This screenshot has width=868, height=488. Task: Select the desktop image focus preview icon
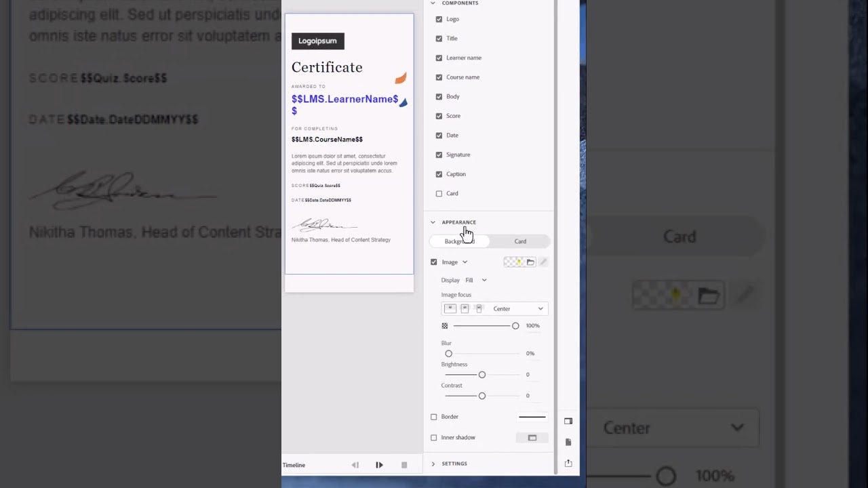click(x=450, y=308)
